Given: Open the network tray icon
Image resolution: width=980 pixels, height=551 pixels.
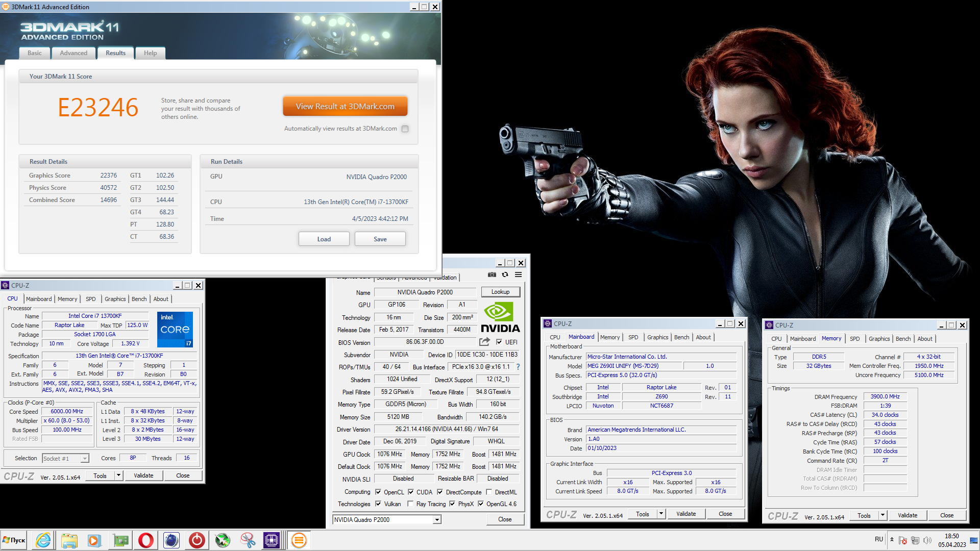Looking at the screenshot, I should (915, 540).
